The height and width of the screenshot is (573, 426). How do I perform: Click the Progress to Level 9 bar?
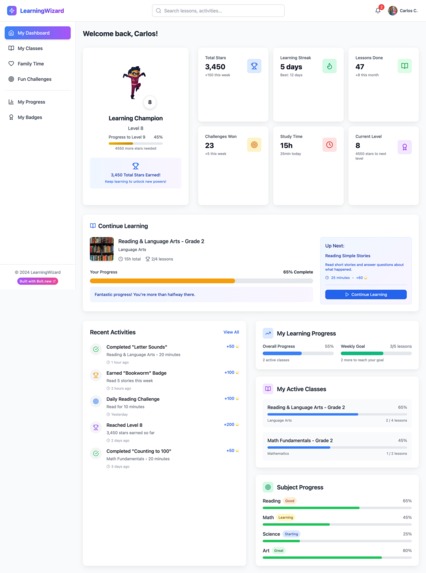[x=136, y=144]
